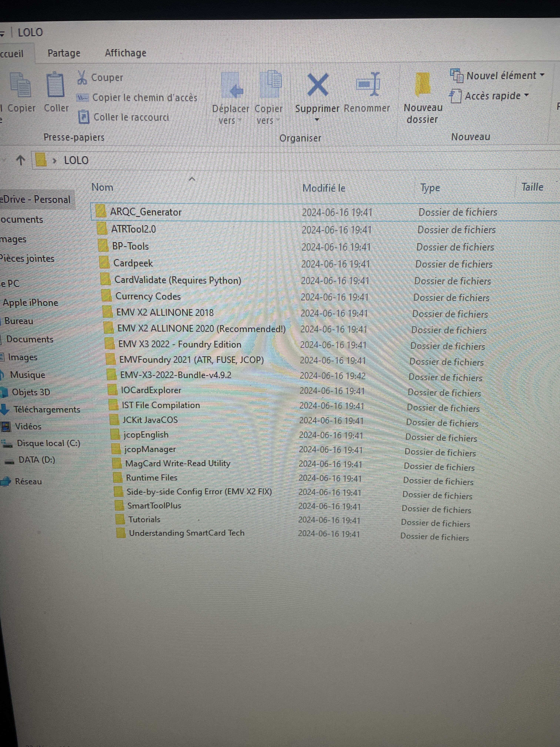This screenshot has width=560, height=747.
Task: Select Disque local (C:) in the sidebar
Action: (x=48, y=443)
